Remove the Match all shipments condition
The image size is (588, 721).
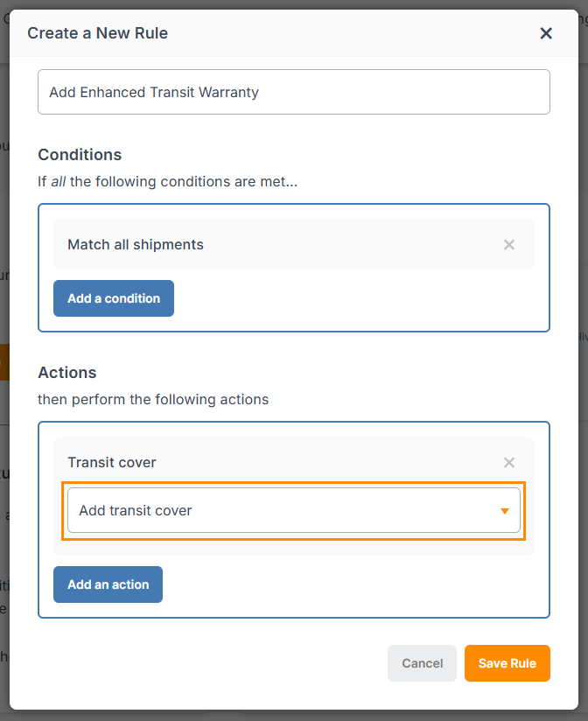pyautogui.click(x=509, y=245)
